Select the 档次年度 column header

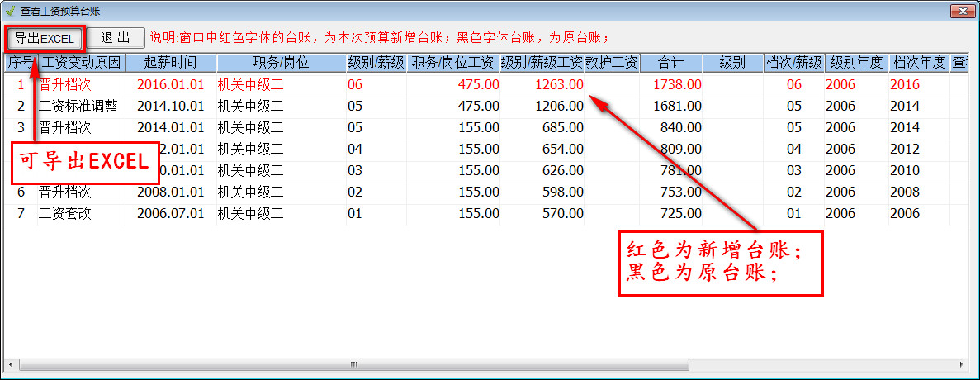919,63
